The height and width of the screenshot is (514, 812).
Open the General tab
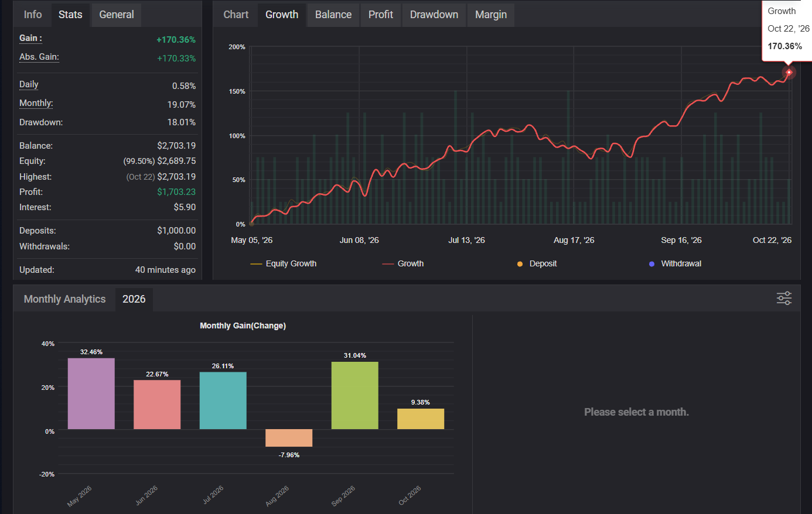117,15
